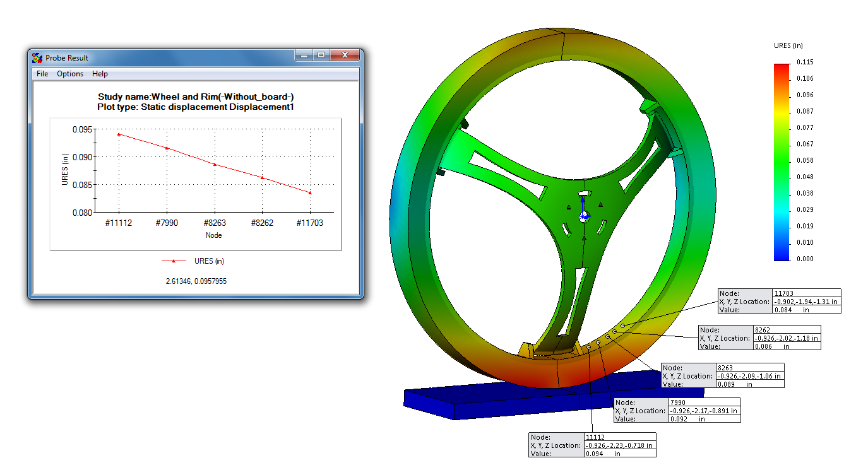The width and height of the screenshot is (868, 470).
Task: Click the blue load arrow at the wheel hub
Action: click(x=583, y=208)
